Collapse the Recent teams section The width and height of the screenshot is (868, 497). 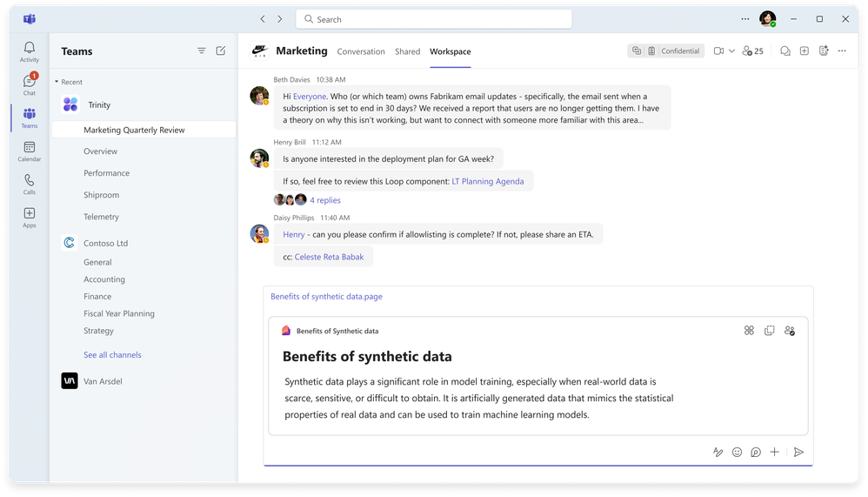[x=57, y=82]
